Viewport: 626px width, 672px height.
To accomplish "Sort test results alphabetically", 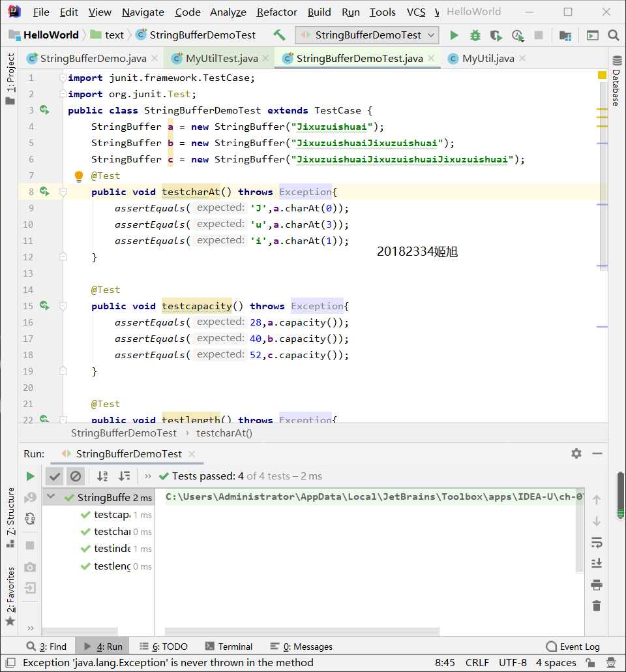I will 102,476.
